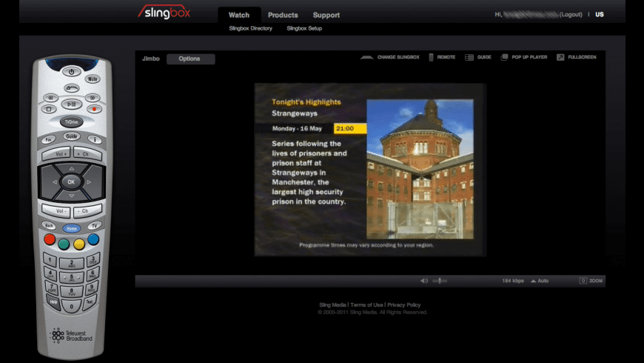644x363 pixels.
Task: Click number 0 on the remote keypad
Action: point(72,306)
